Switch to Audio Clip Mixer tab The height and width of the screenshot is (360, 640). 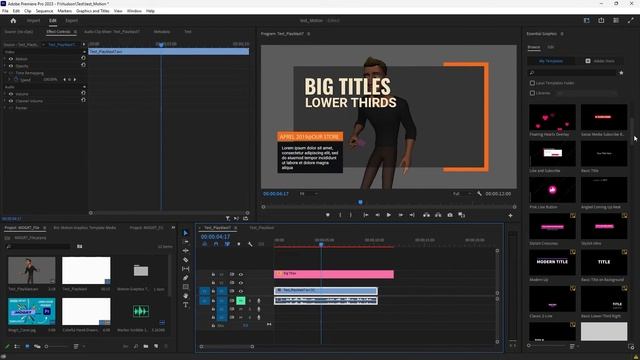(x=111, y=31)
